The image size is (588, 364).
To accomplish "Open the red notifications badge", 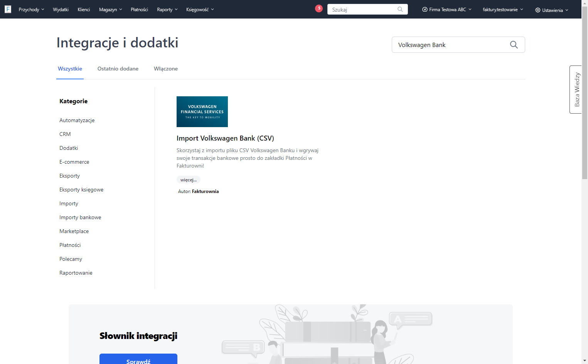I will (319, 8).
